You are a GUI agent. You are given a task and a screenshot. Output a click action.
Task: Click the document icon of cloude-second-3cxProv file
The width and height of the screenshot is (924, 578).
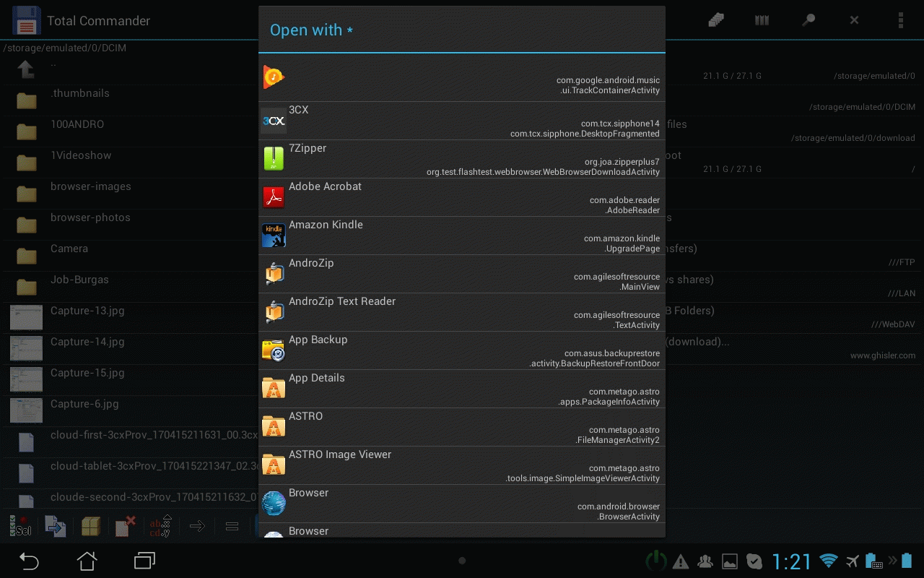pos(26,502)
